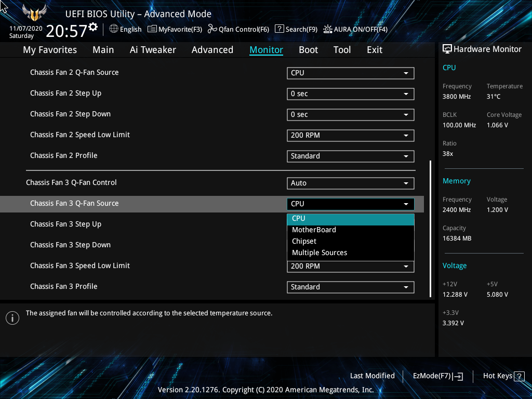Open Chassis Fan 3 Q-Fan Control dropdown

pyautogui.click(x=351, y=183)
